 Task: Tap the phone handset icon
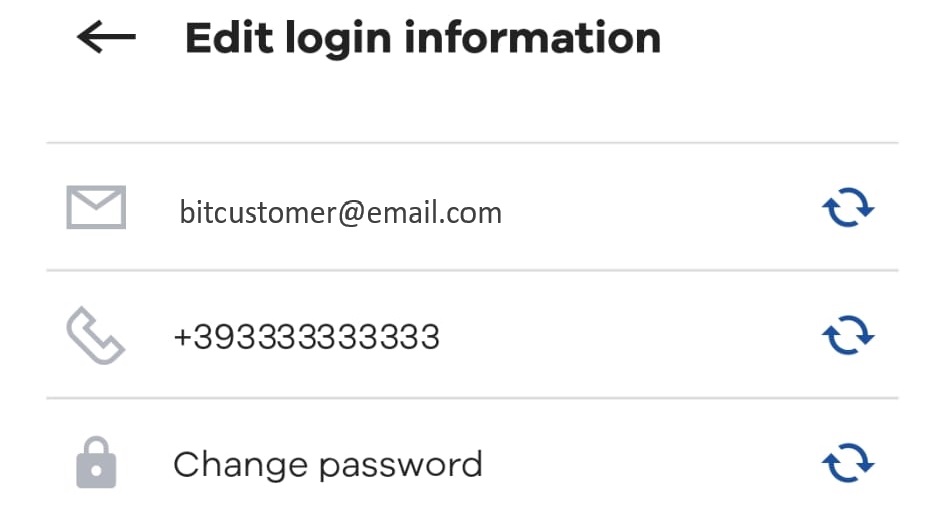tap(95, 336)
